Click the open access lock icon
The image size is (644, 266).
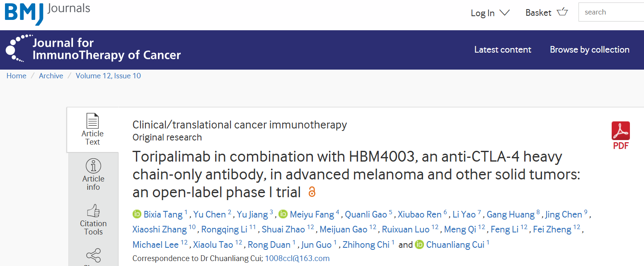coord(312,192)
